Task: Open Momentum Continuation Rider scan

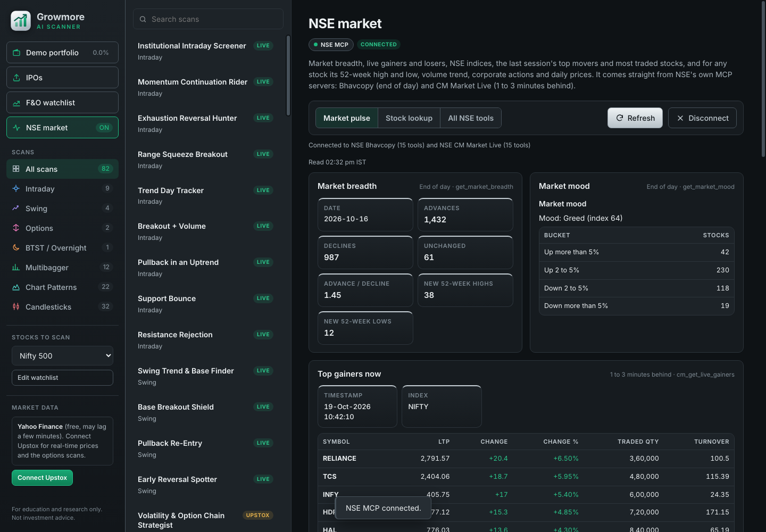Action: pos(205,87)
